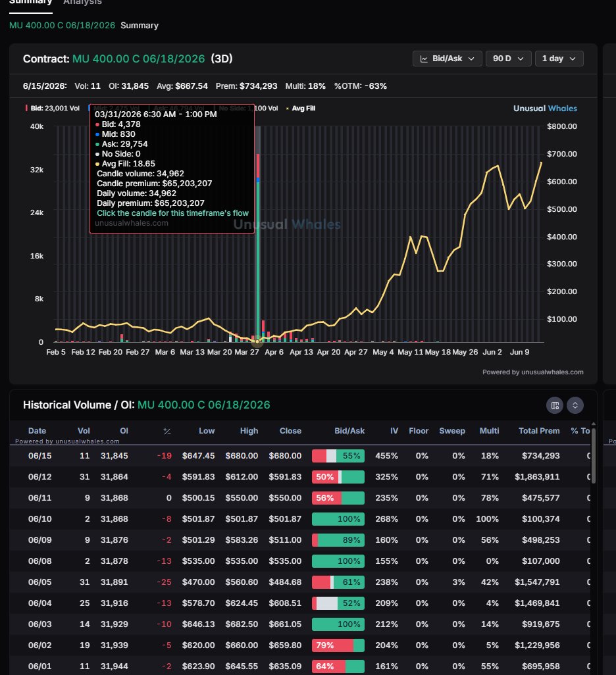Click the Total Prem value $734,293 in table
The width and height of the screenshot is (616, 675).
(540, 456)
